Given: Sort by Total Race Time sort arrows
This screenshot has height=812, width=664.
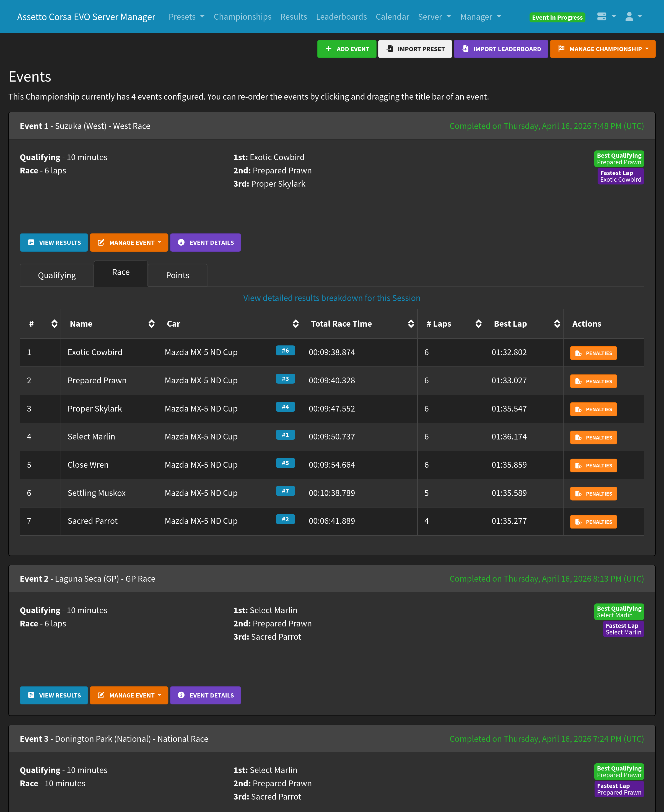Looking at the screenshot, I should click(x=411, y=324).
